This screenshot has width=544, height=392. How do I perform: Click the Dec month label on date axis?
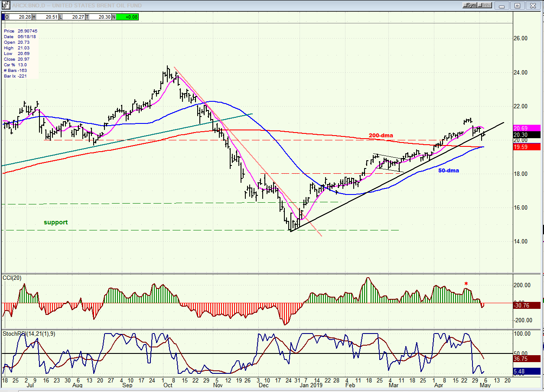264,385
